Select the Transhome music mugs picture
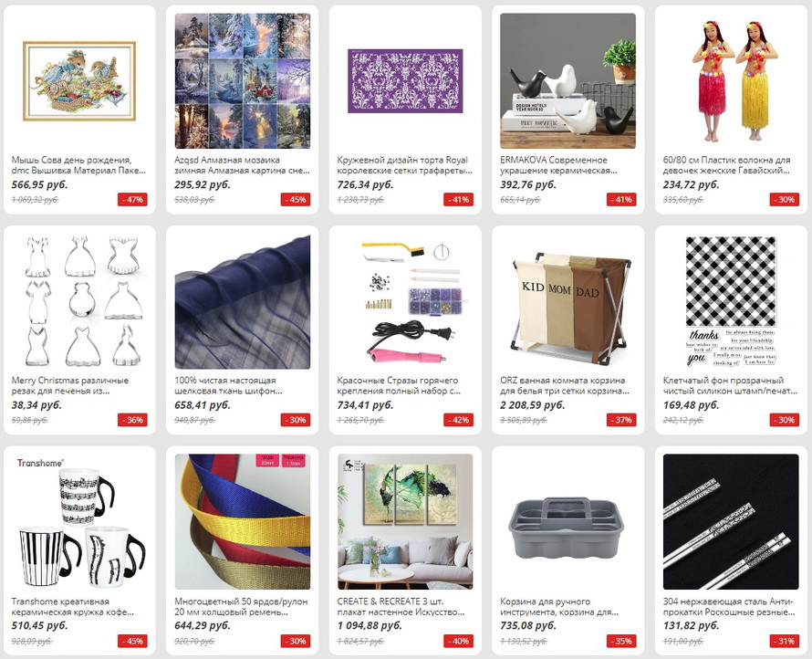Viewport: 812px width, 659px height. tap(79, 522)
